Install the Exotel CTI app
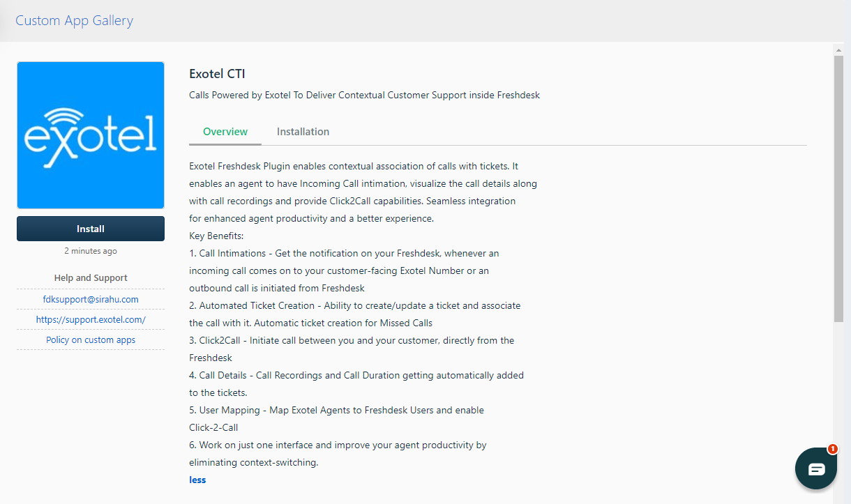 [x=91, y=229]
